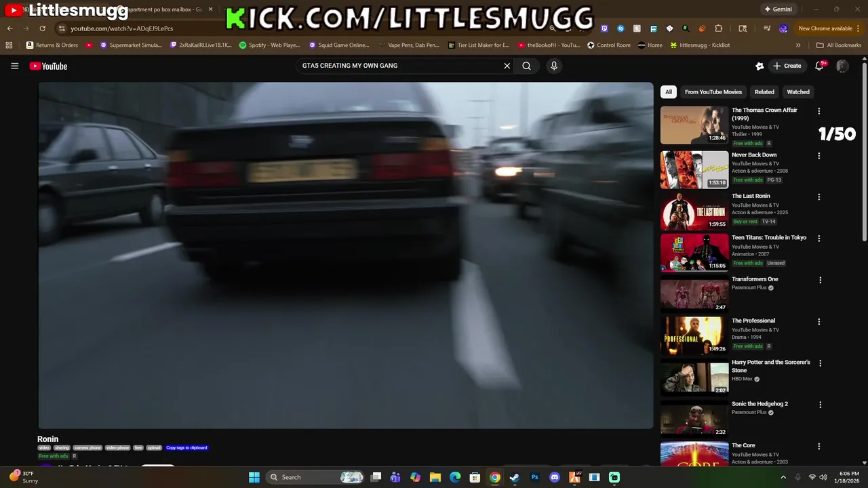
Task: Play the Never Back Down thumbnail
Action: pos(694,169)
